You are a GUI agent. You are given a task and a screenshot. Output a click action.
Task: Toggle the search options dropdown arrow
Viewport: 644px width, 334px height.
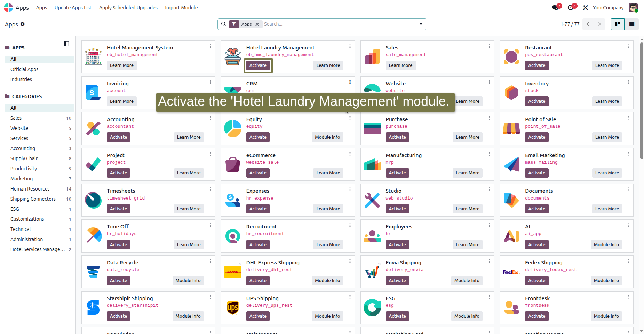tap(421, 24)
